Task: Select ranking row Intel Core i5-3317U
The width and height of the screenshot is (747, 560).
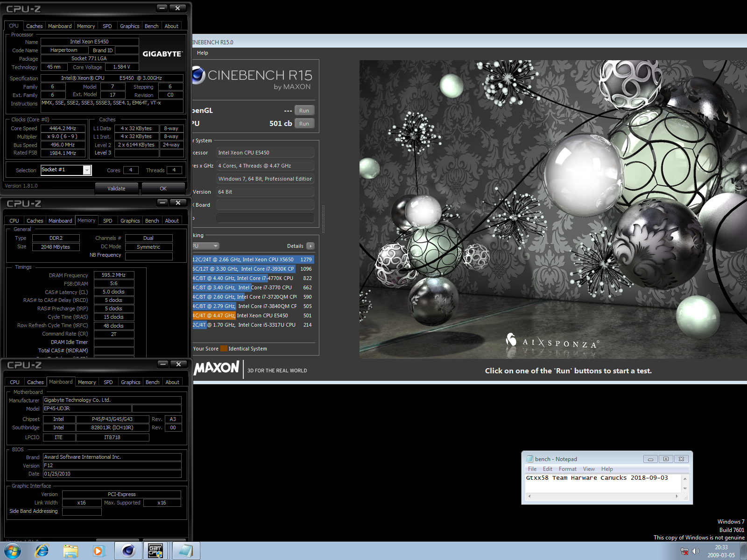Action: pyautogui.click(x=253, y=325)
